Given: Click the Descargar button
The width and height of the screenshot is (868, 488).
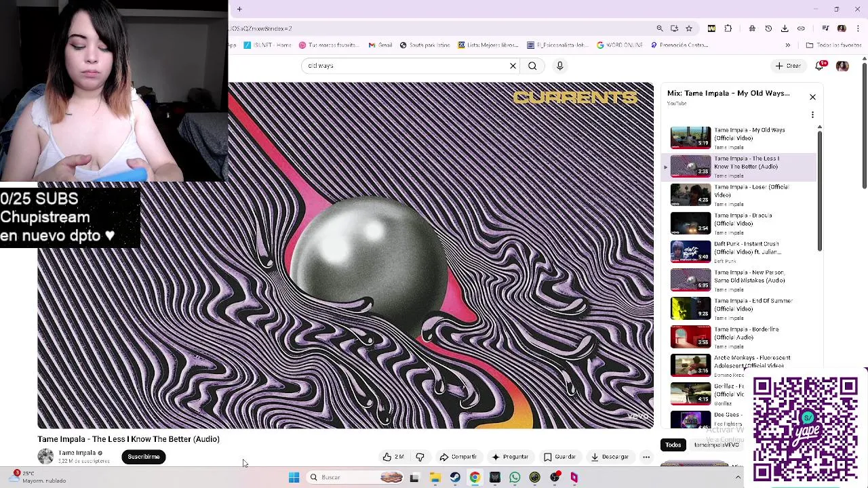Looking at the screenshot, I should click(610, 457).
